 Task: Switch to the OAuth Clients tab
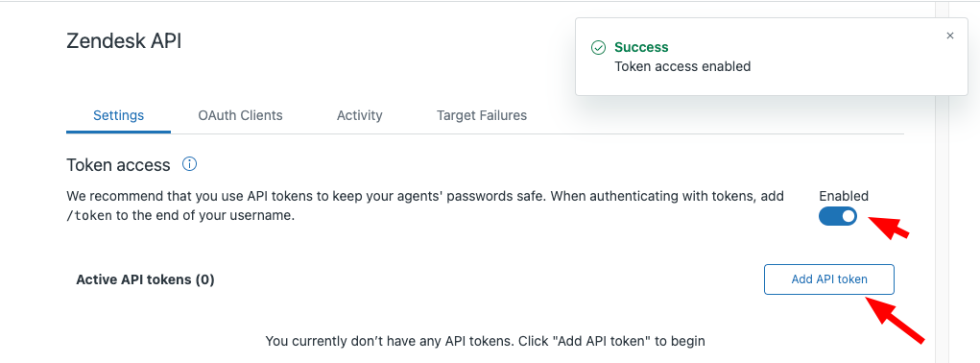pos(240,115)
